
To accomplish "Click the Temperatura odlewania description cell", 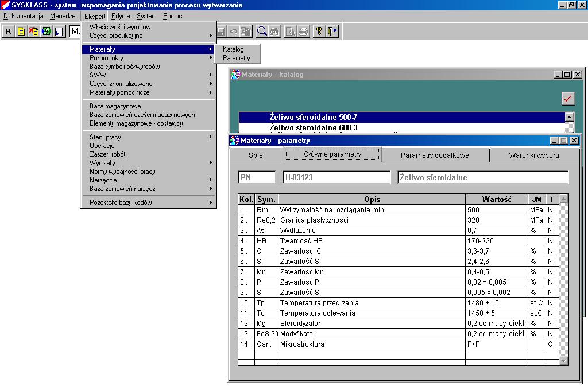I will [372, 313].
